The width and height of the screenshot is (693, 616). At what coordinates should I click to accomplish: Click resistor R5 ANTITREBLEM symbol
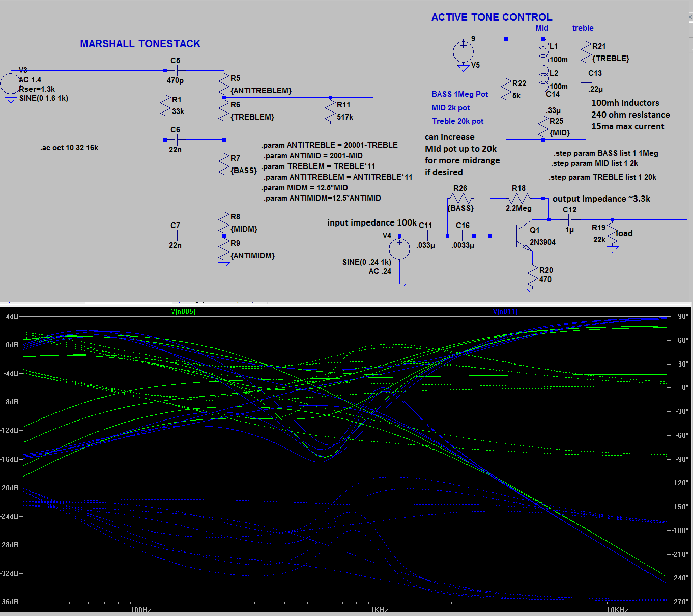coord(224,84)
